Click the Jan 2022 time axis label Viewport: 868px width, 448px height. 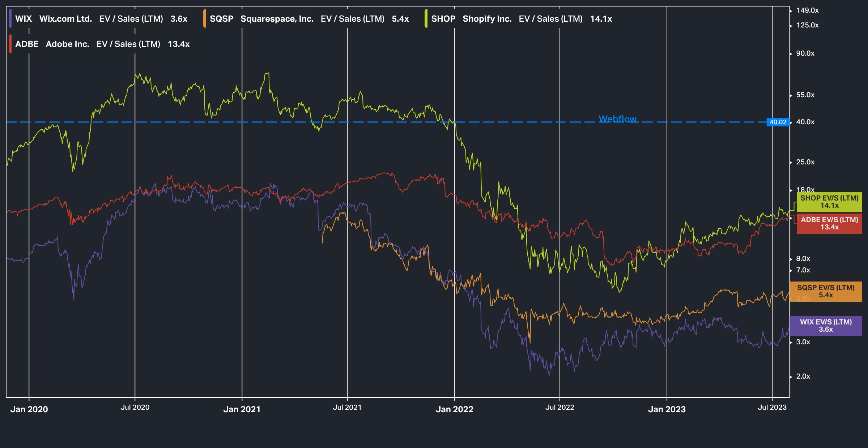click(454, 409)
